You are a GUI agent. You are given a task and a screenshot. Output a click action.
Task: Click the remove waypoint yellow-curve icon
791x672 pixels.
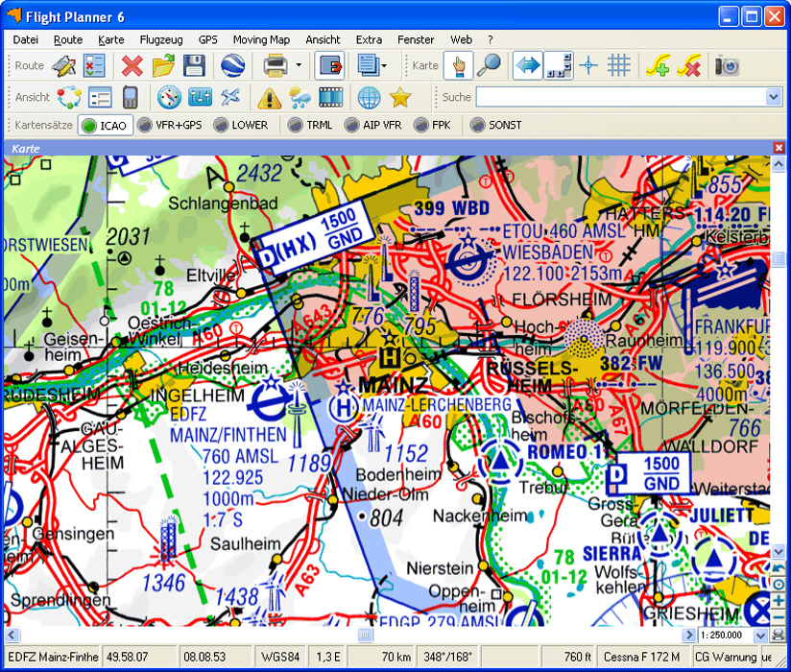point(688,65)
